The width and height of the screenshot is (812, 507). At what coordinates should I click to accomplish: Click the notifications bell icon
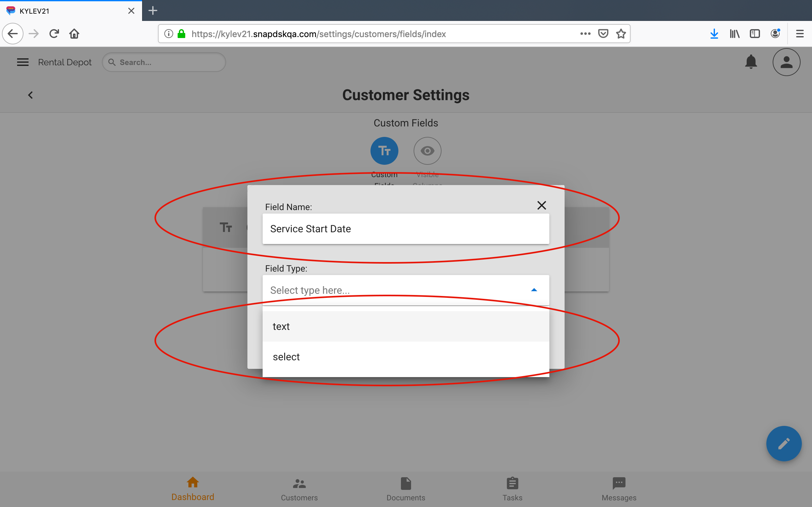[750, 62]
